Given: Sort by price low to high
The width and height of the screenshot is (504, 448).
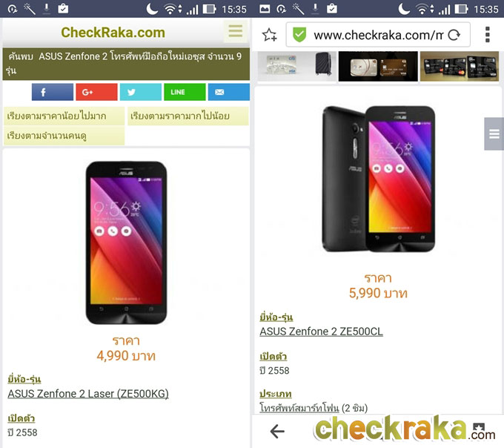Looking at the screenshot, I should [64, 116].
